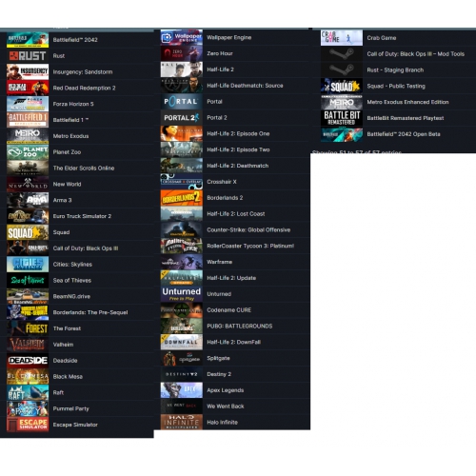
Task: Click the 'Arma 3' title text
Action: (62, 200)
